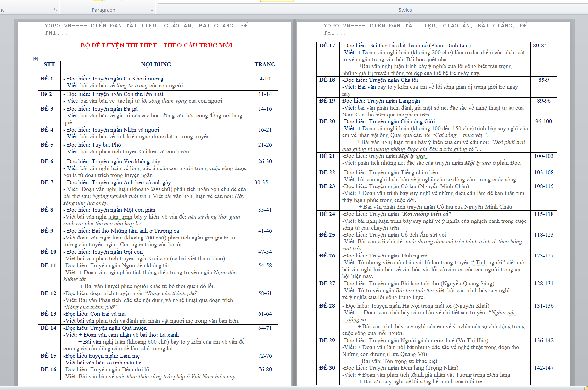Click the table move handle icon
Screen dimensions: 588x390
tap(35, 59)
